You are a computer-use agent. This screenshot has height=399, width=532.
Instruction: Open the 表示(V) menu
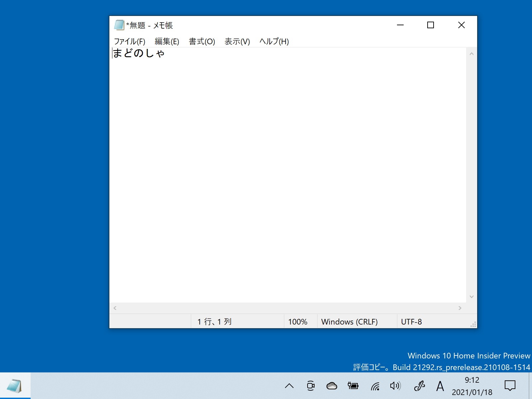[237, 42]
